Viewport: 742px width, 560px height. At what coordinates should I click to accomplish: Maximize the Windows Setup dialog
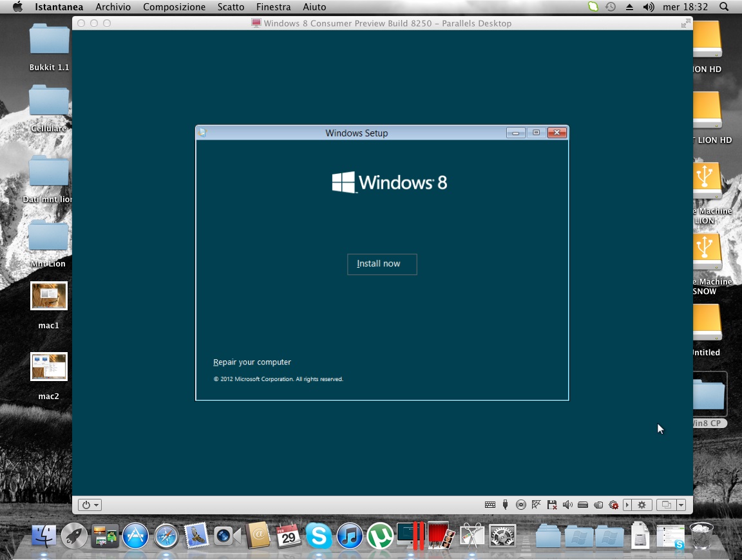[x=536, y=133]
